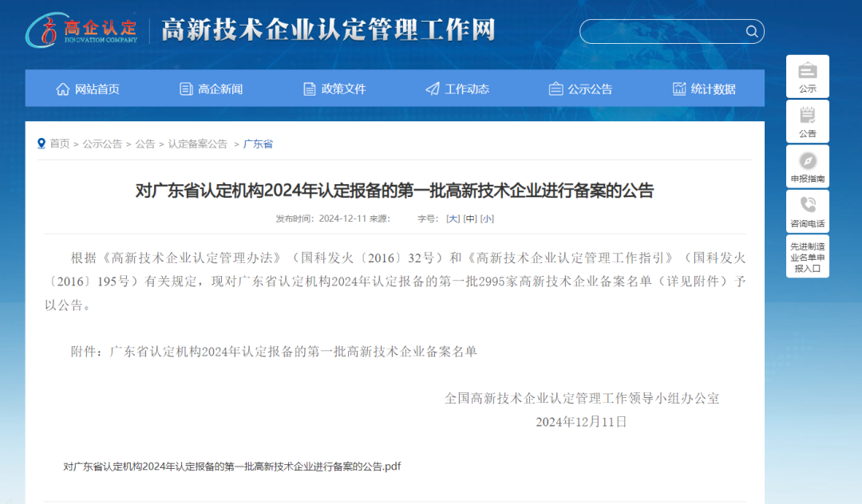
Task: Open 申报指南 compass icon in sidebar
Action: click(x=808, y=161)
